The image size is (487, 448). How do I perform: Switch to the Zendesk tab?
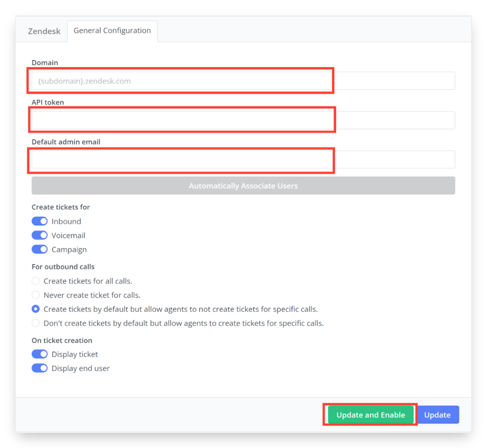[x=44, y=31]
